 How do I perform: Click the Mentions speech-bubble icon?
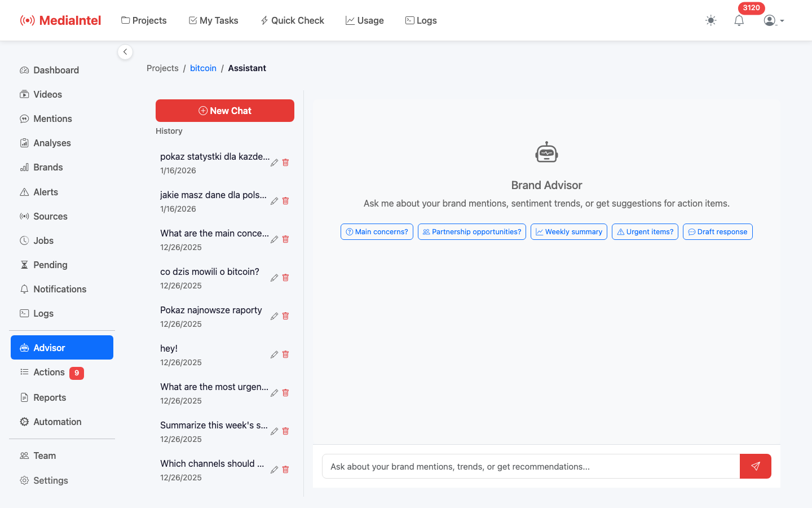pyautogui.click(x=24, y=119)
